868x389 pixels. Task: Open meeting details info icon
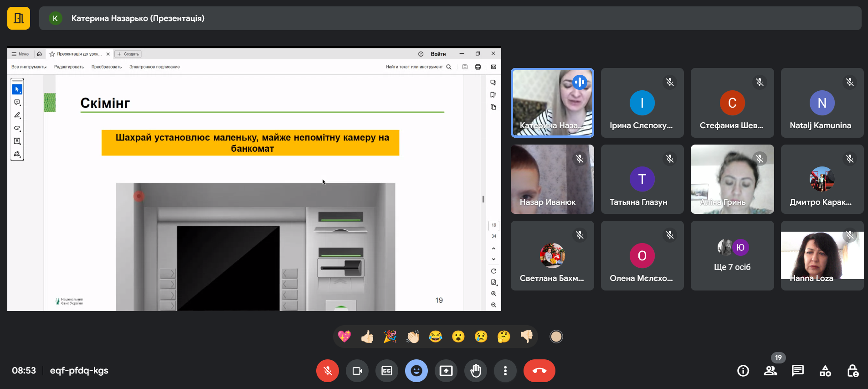[743, 371]
